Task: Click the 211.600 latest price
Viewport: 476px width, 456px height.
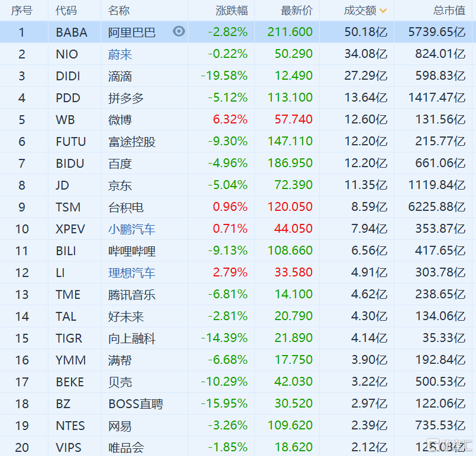Action: [x=290, y=32]
